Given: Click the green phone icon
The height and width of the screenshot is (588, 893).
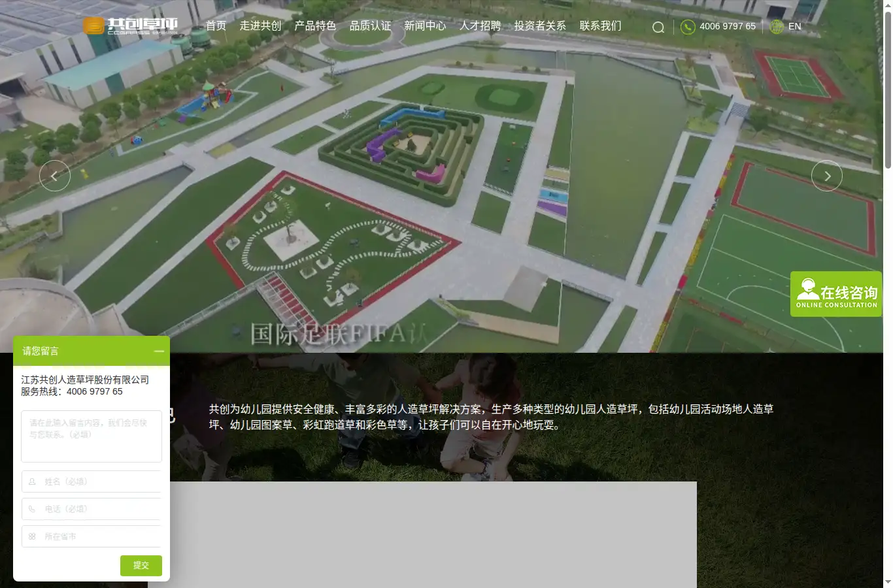Looking at the screenshot, I should coord(688,27).
